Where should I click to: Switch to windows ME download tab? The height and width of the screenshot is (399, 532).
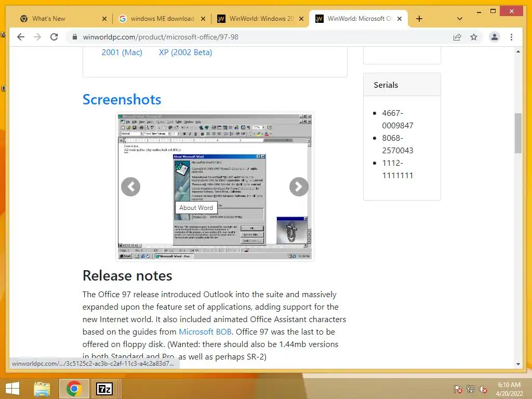162,19
